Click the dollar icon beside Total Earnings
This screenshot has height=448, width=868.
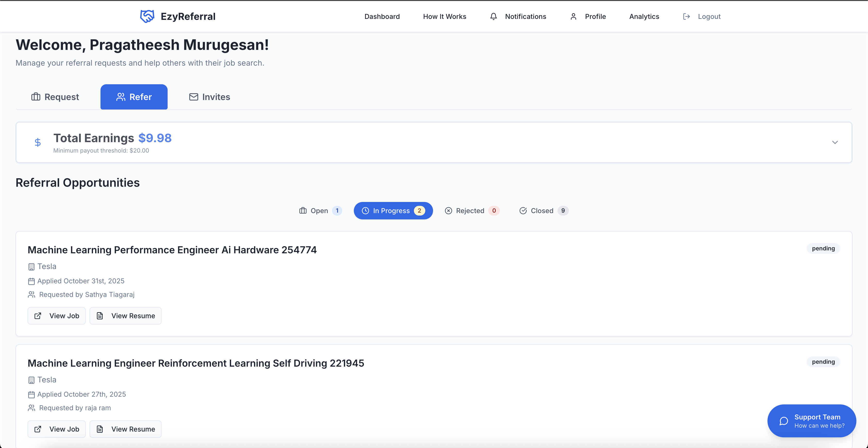[38, 142]
